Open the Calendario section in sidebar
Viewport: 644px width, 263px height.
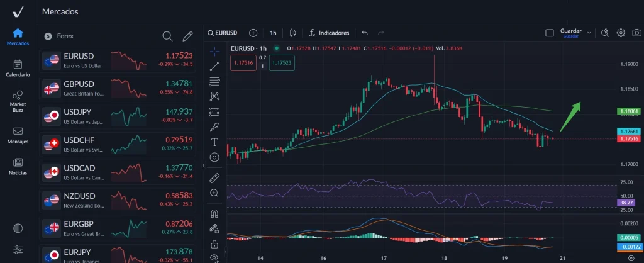coord(18,68)
